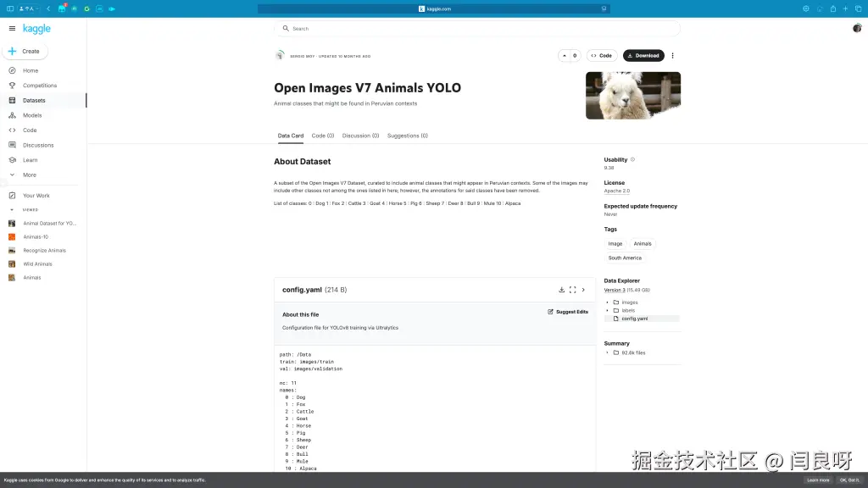
Task: Open the Version 3 link
Action: [615, 290]
